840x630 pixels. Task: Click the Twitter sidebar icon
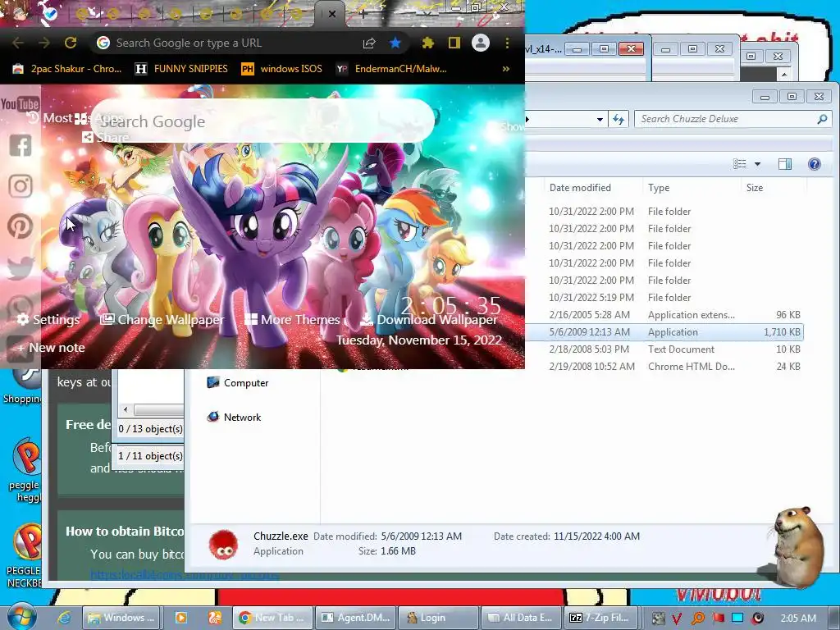pyautogui.click(x=21, y=267)
